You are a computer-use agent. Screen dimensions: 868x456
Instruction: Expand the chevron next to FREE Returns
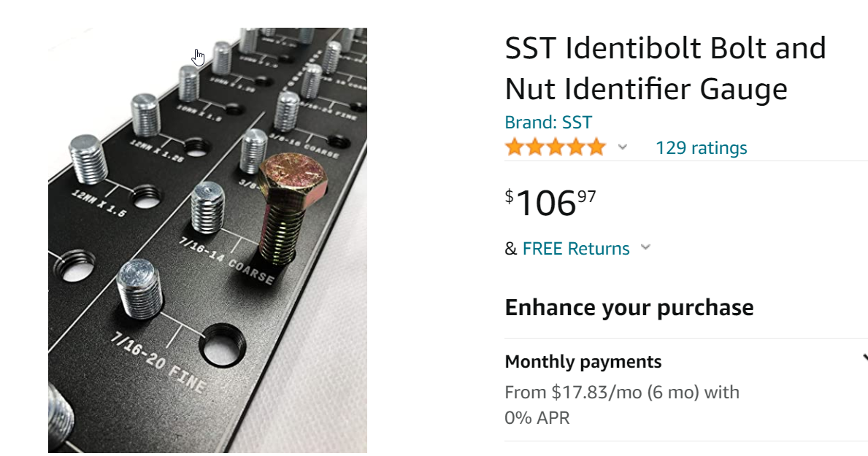645,248
